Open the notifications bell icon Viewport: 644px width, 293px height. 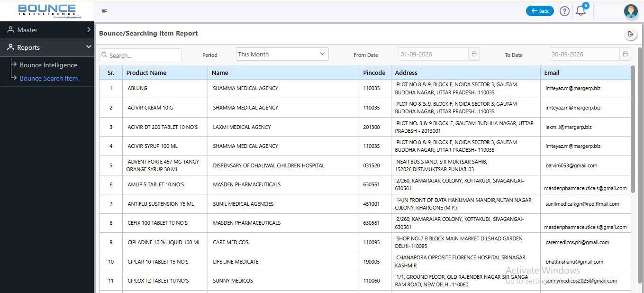[581, 11]
